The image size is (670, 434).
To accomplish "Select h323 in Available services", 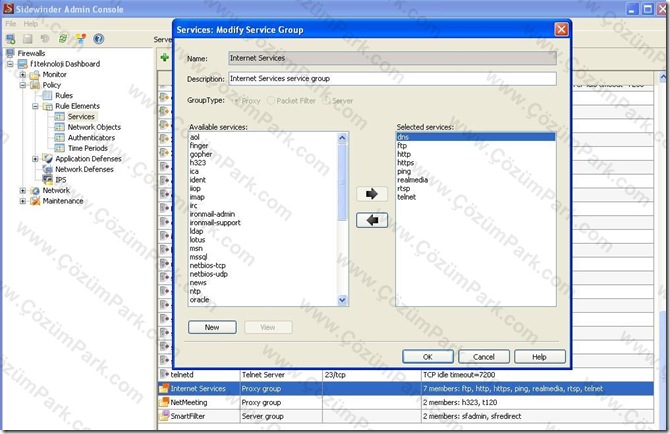I will point(198,163).
